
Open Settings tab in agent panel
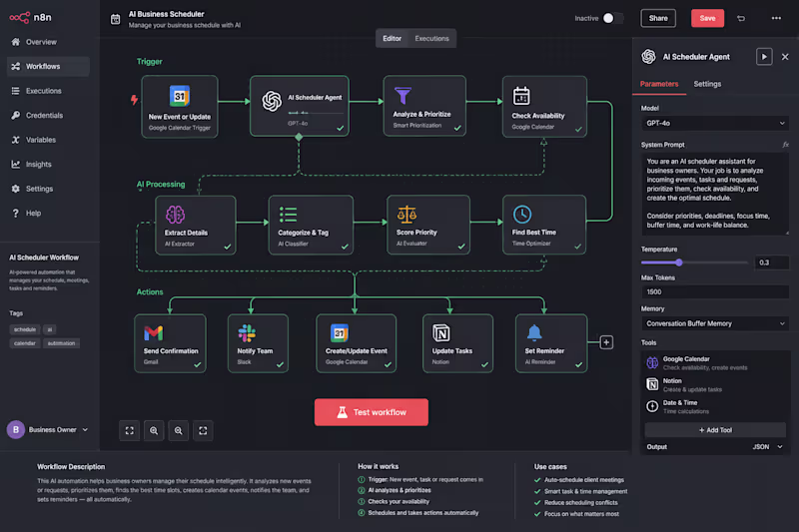707,84
